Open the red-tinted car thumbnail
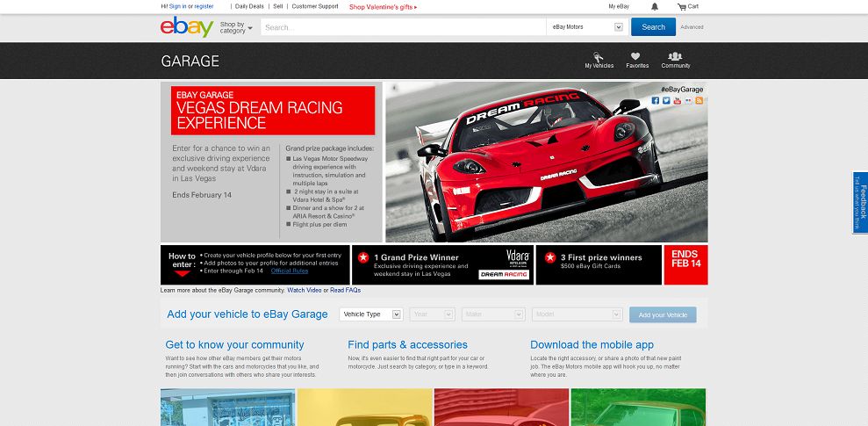868x426 pixels. click(501, 408)
